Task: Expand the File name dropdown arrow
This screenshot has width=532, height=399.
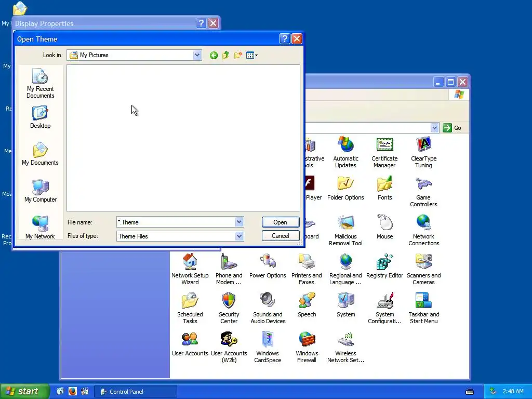Action: click(239, 222)
